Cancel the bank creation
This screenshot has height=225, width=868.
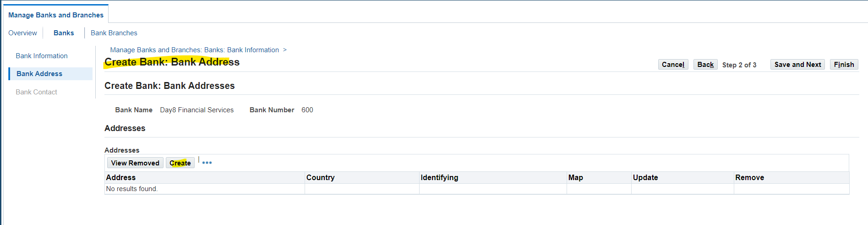pyautogui.click(x=673, y=65)
